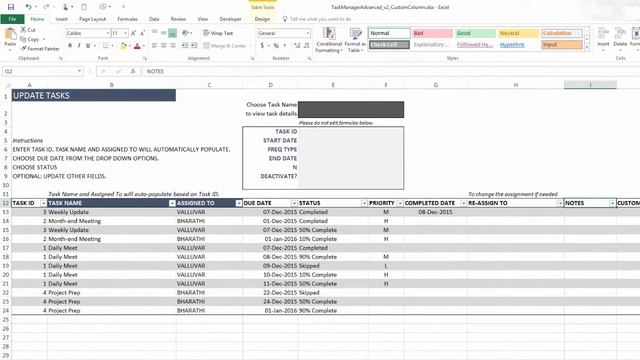Apply the Neutral cell style
Screen dimensions: 640x360
518,33
